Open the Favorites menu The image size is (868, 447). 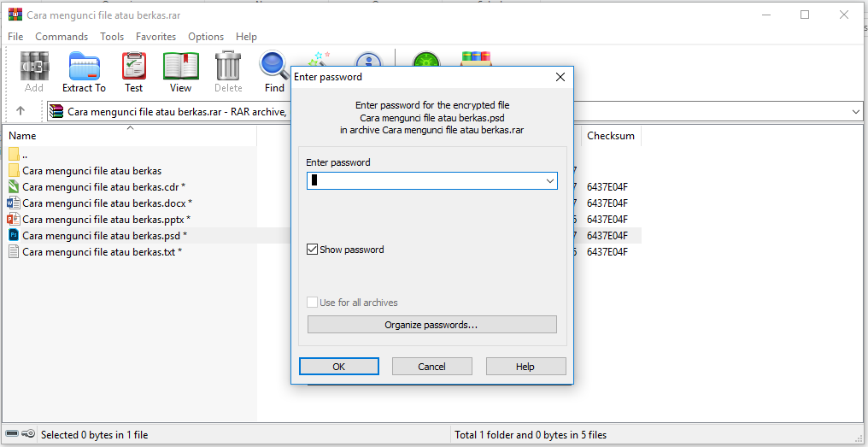click(155, 37)
